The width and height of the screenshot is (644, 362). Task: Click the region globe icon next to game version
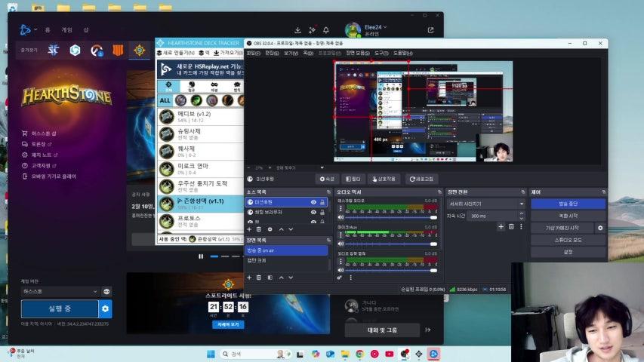tap(106, 291)
